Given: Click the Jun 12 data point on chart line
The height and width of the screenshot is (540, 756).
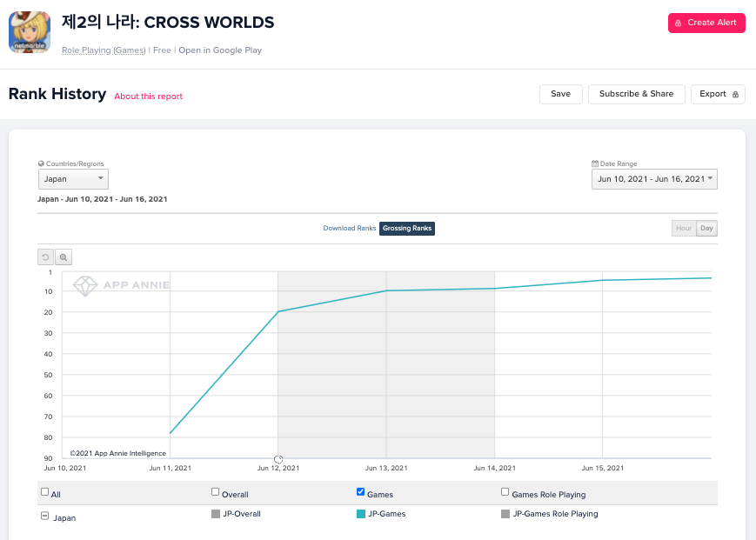Looking at the screenshot, I should click(278, 311).
